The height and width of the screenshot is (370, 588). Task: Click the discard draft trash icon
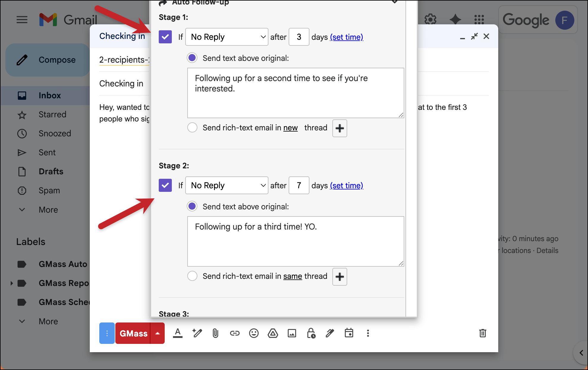(482, 333)
